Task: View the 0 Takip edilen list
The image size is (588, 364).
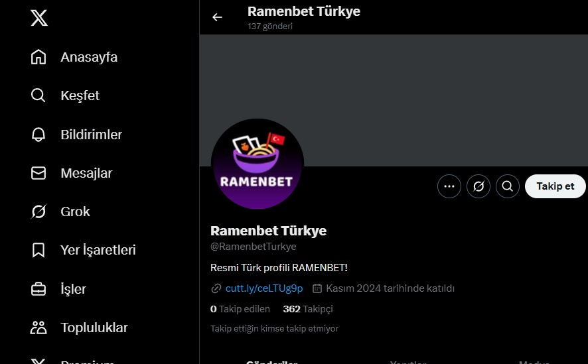Action: tap(240, 309)
